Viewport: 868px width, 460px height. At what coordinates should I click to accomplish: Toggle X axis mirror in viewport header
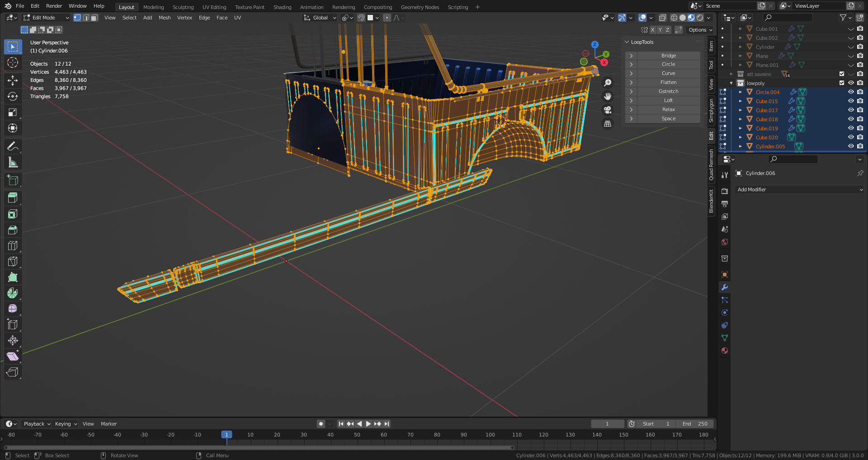[x=652, y=30]
